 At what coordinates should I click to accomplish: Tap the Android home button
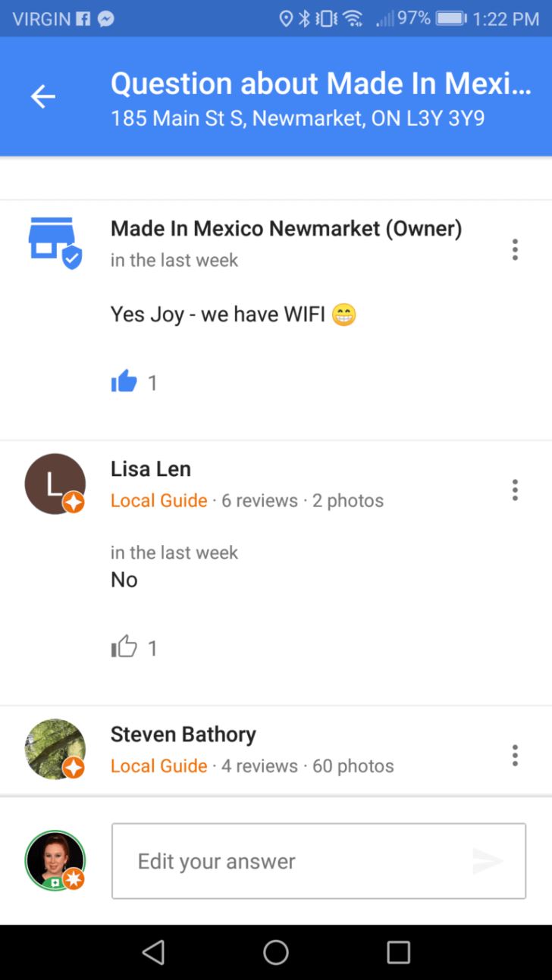tap(276, 952)
